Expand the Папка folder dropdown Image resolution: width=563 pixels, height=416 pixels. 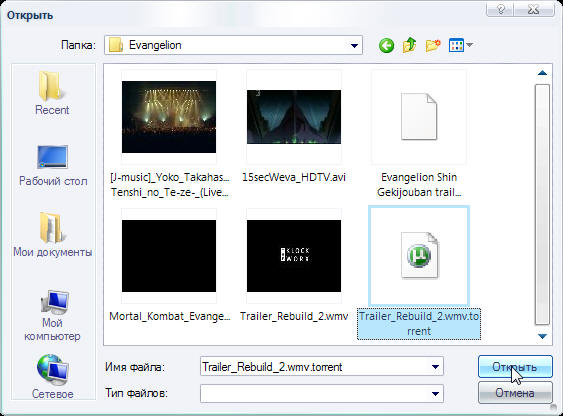[x=354, y=46]
